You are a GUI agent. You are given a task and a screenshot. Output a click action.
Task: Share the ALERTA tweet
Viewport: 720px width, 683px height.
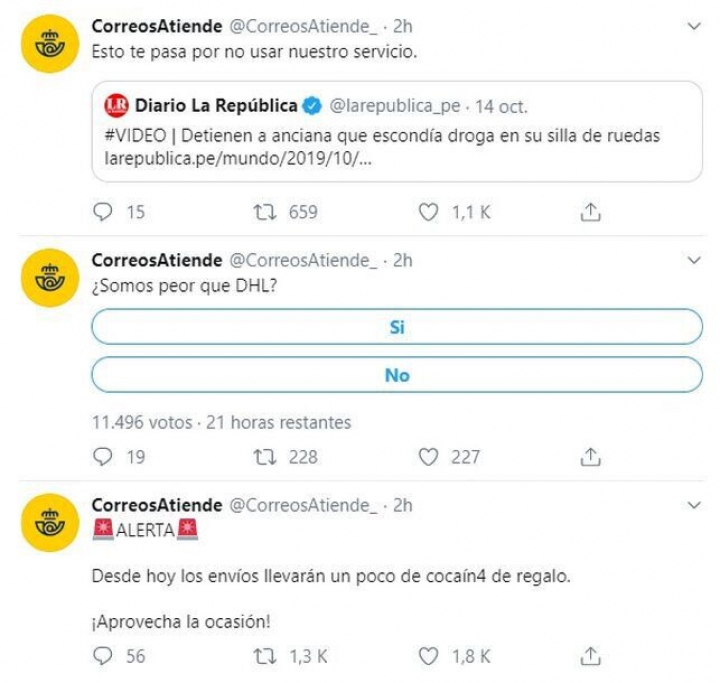pyautogui.click(x=591, y=656)
